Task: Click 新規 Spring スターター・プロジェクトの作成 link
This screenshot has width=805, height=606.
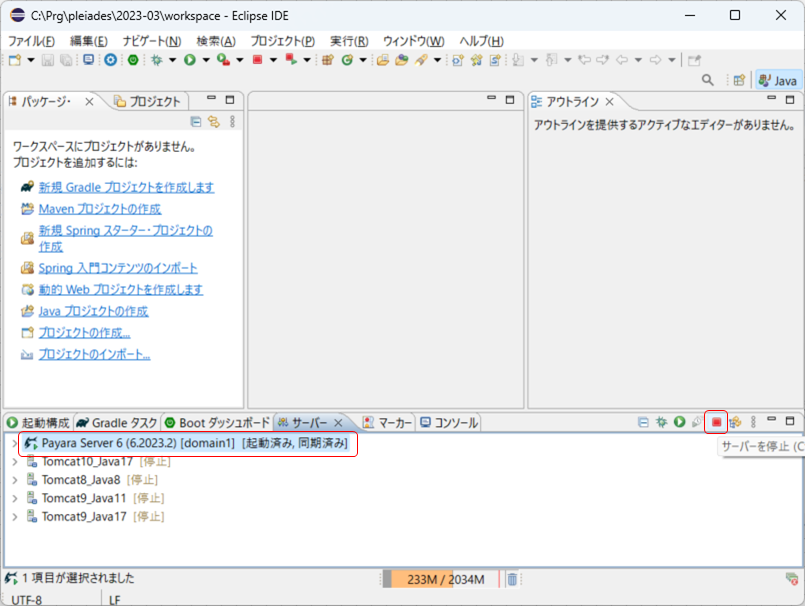Action: (126, 238)
